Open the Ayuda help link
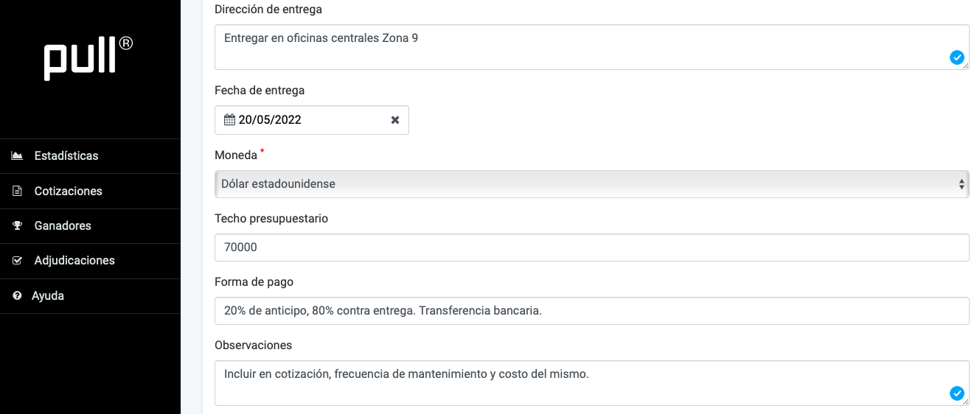Screen dimensions: 980x414 [48, 295]
